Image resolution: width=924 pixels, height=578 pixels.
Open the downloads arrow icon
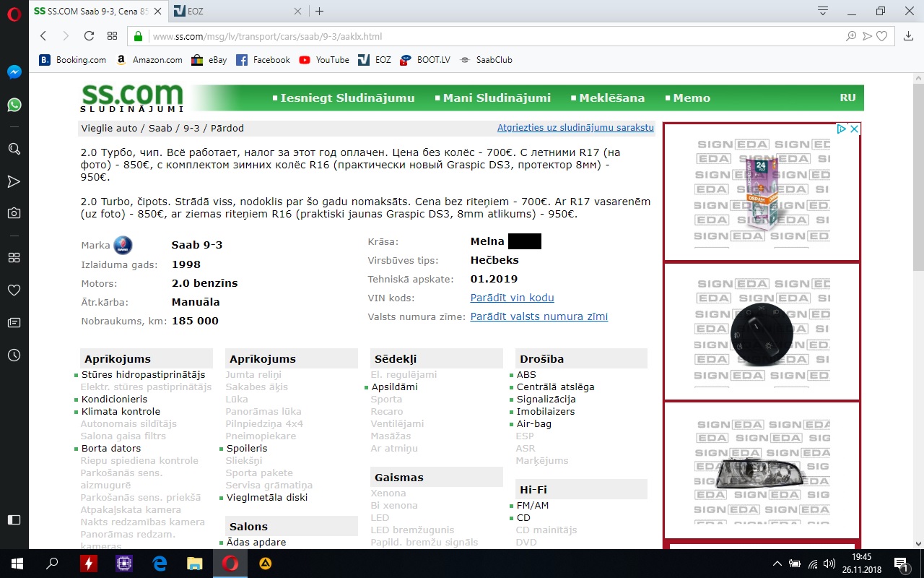[x=908, y=36]
